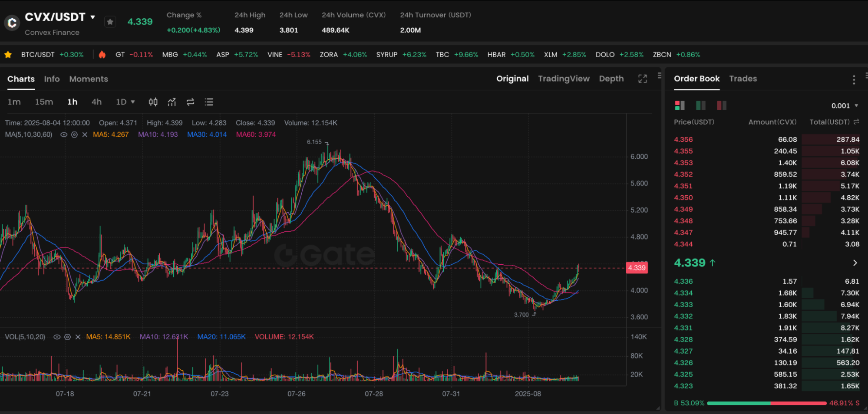
Task: Click the 4.323 bid price row
Action: point(766,386)
